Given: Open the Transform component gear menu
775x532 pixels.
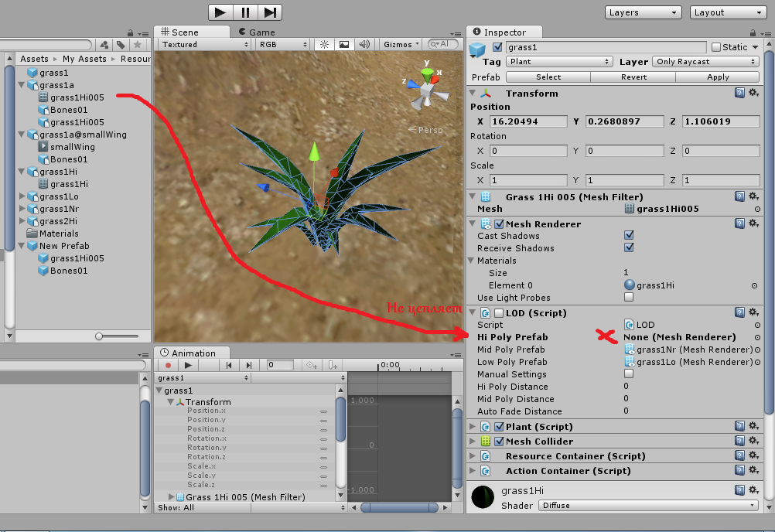Looking at the screenshot, I should coord(753,93).
